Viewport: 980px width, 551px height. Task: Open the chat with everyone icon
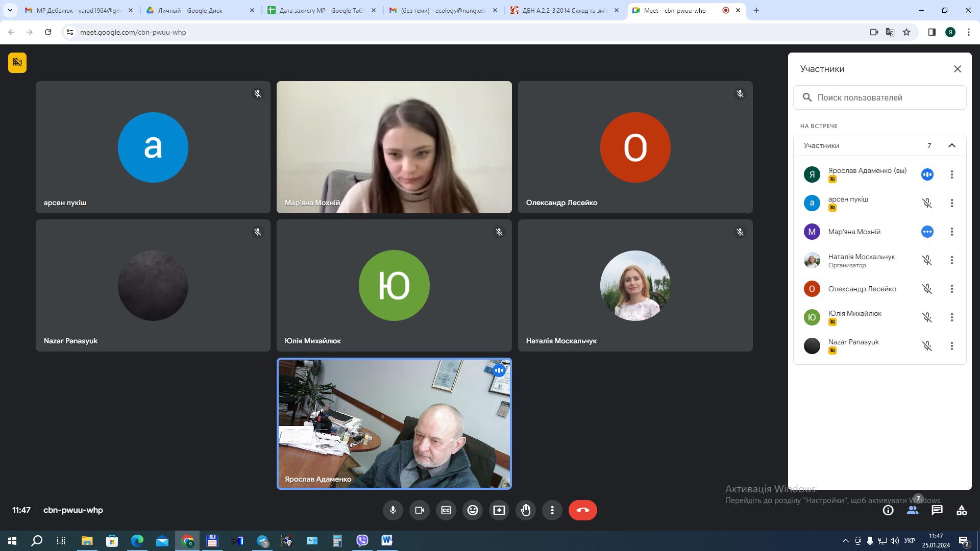(x=937, y=510)
